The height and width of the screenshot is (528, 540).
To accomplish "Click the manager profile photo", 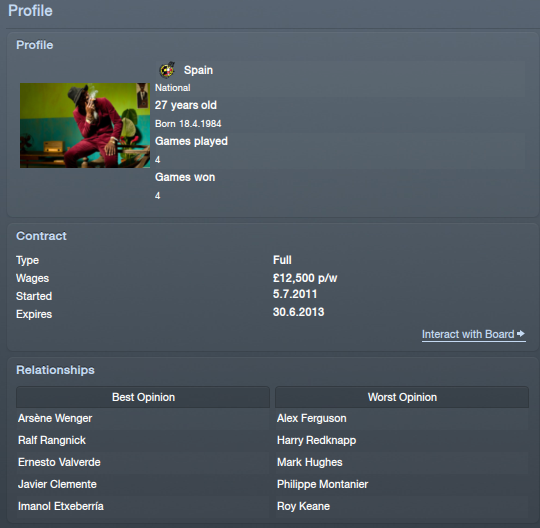I will pyautogui.click(x=85, y=125).
